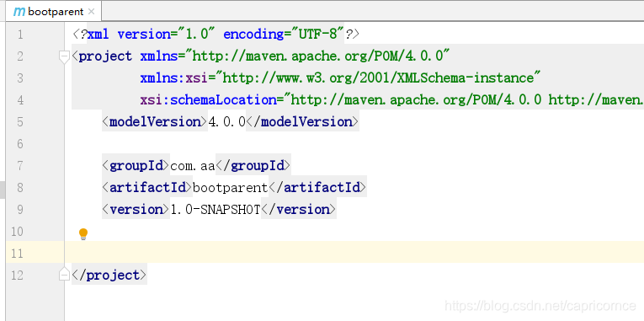Click the xml version="1.0" declaration text

(152, 34)
